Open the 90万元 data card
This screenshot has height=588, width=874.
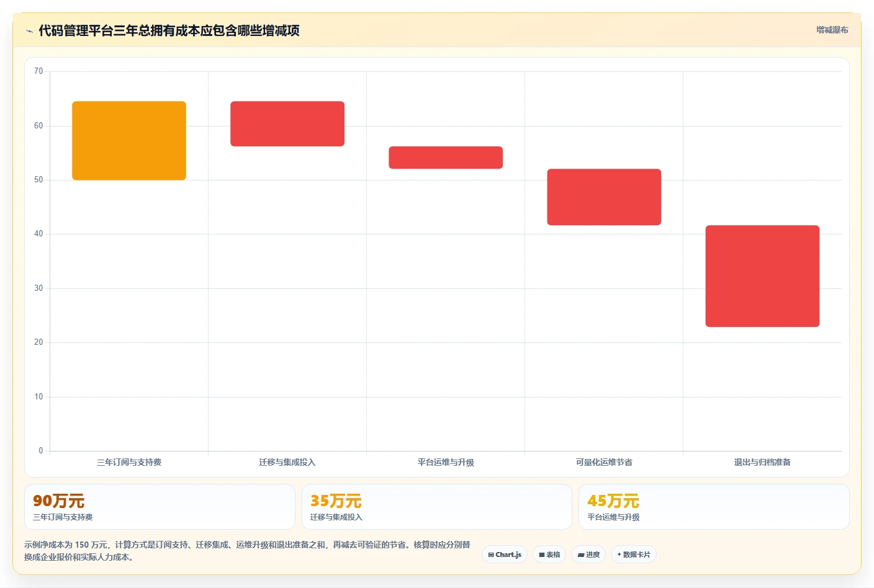(x=160, y=507)
